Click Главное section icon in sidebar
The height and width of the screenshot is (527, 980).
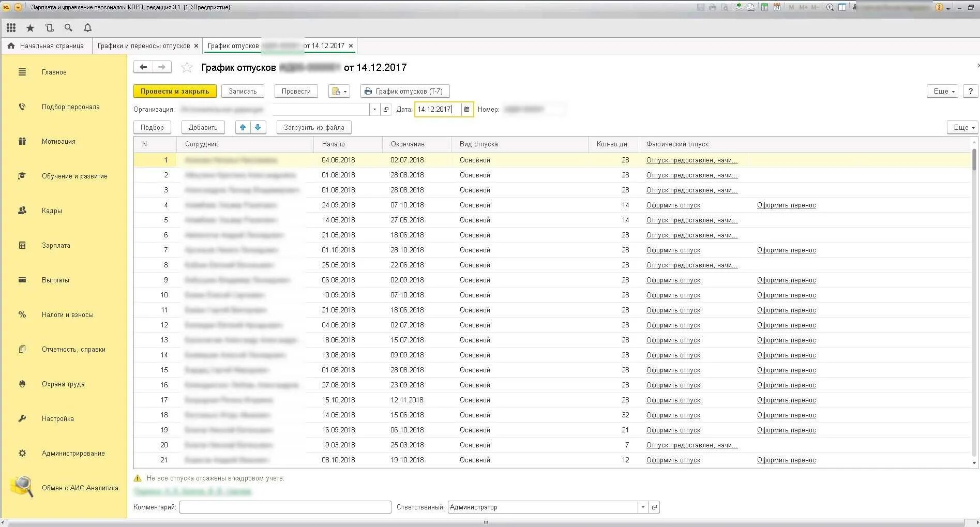tap(22, 72)
